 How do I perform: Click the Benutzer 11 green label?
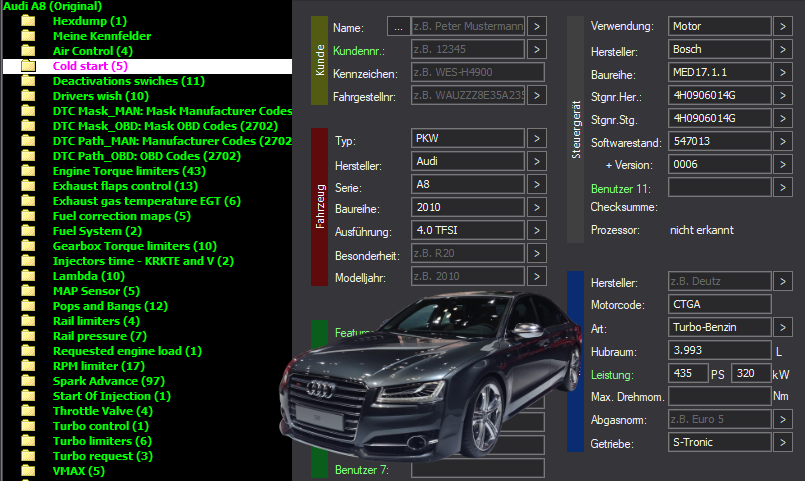621,189
